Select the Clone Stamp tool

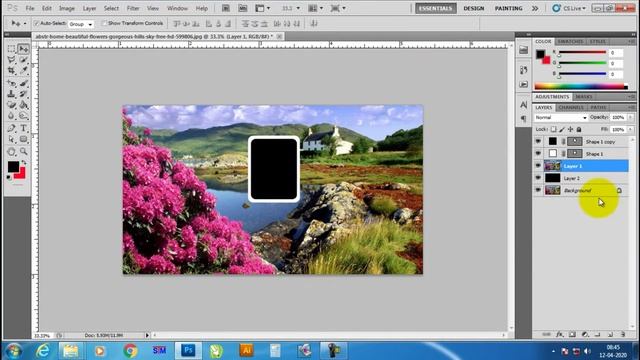point(11,94)
